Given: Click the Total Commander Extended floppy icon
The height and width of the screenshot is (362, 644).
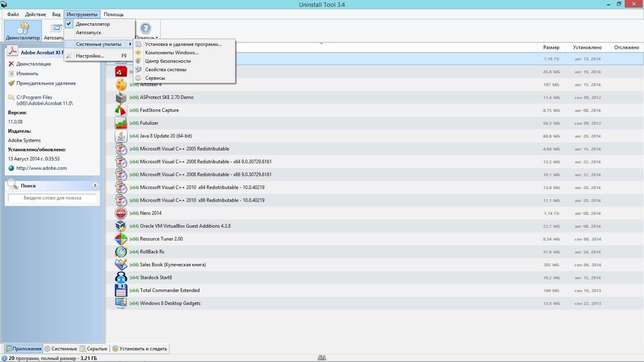Looking at the screenshot, I should coord(121,290).
